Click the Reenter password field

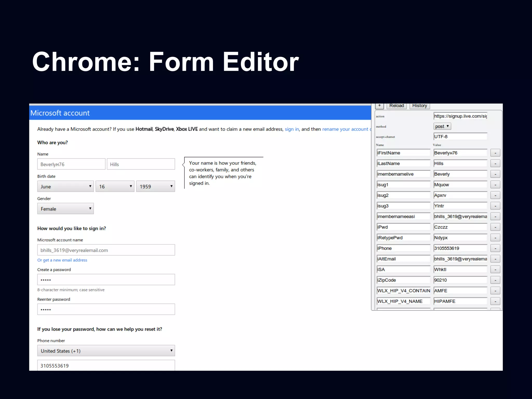tap(106, 309)
